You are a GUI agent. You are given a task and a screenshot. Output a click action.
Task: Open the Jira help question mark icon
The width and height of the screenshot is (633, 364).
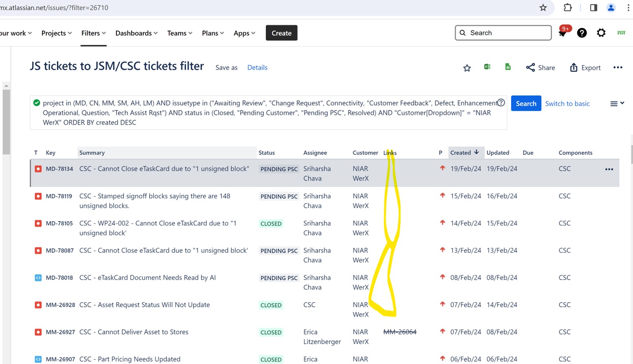pos(582,33)
